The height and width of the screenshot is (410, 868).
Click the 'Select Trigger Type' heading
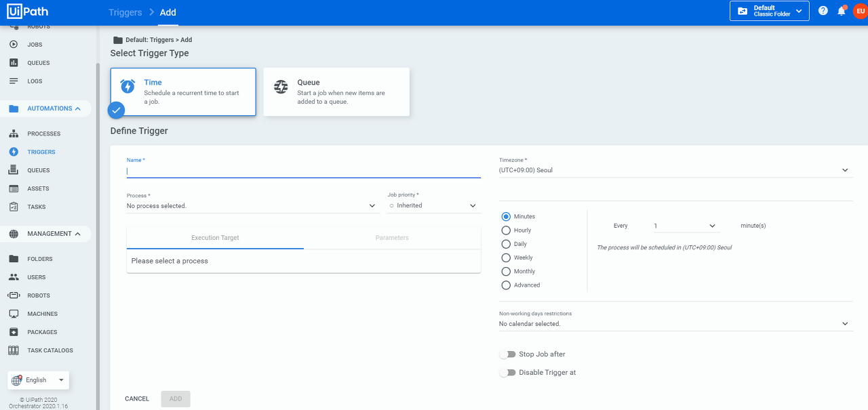(x=150, y=53)
